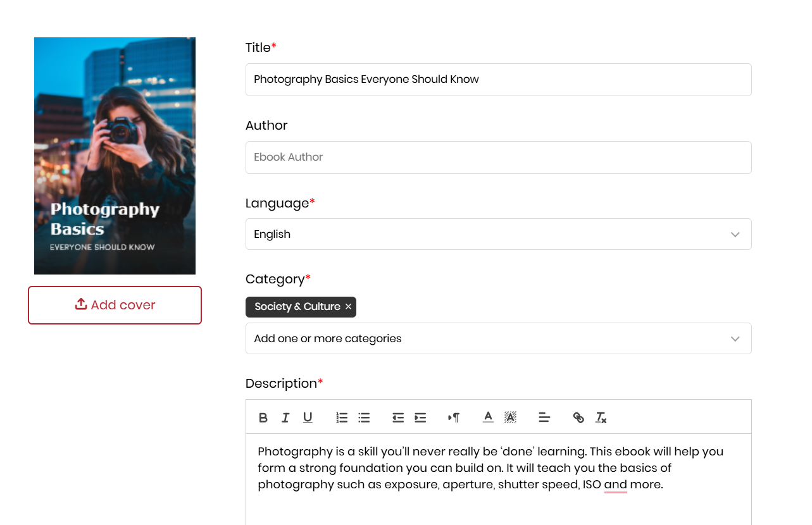Increase indent of the description text
This screenshot has width=812, height=525.
tap(420, 417)
